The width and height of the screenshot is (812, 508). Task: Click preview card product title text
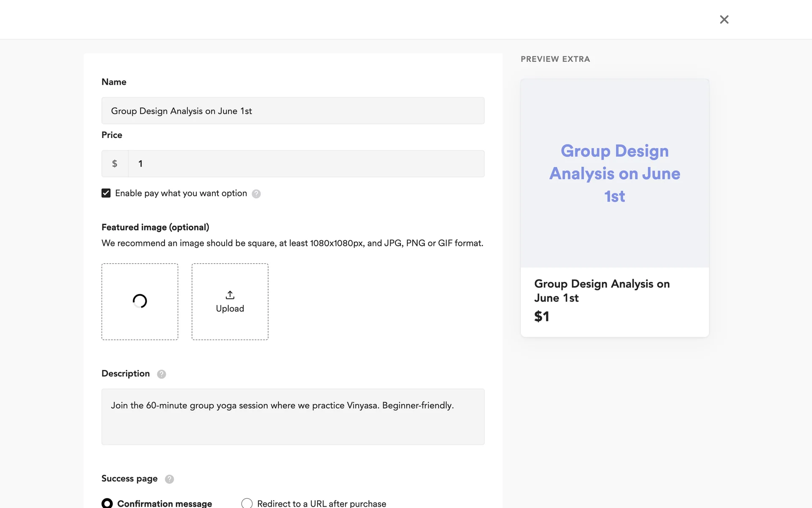601,290
